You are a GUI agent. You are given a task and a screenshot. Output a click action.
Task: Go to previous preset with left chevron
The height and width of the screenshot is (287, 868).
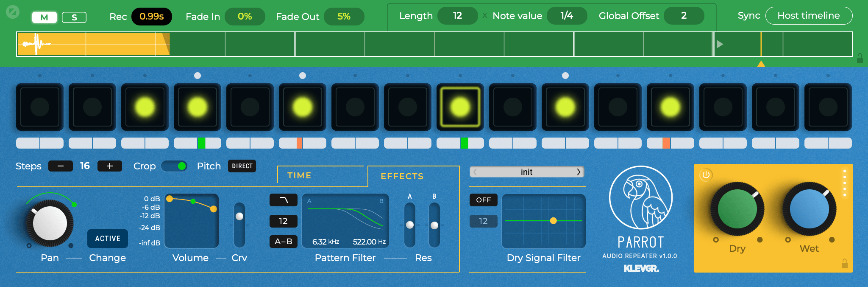[476, 172]
